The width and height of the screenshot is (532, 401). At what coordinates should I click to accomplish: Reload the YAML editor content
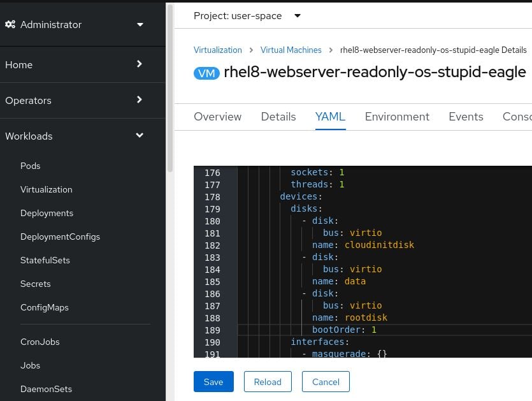(268, 382)
